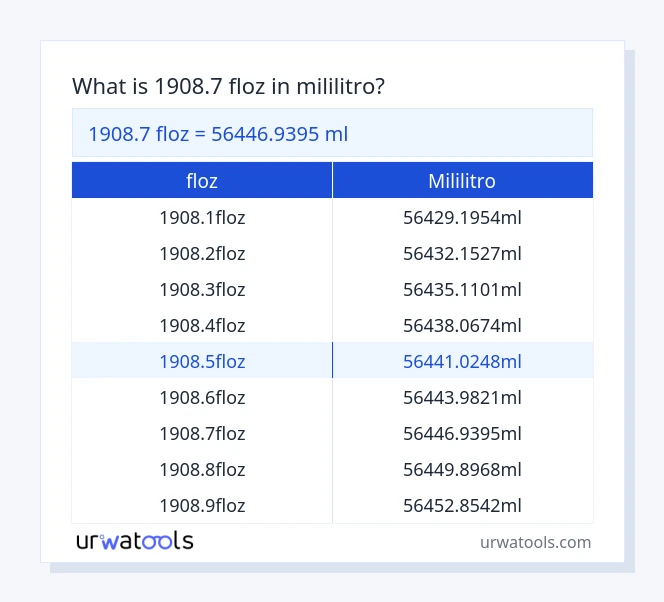The image size is (664, 602).
Task: Select the 1908.1floz row cell
Action: (202, 217)
